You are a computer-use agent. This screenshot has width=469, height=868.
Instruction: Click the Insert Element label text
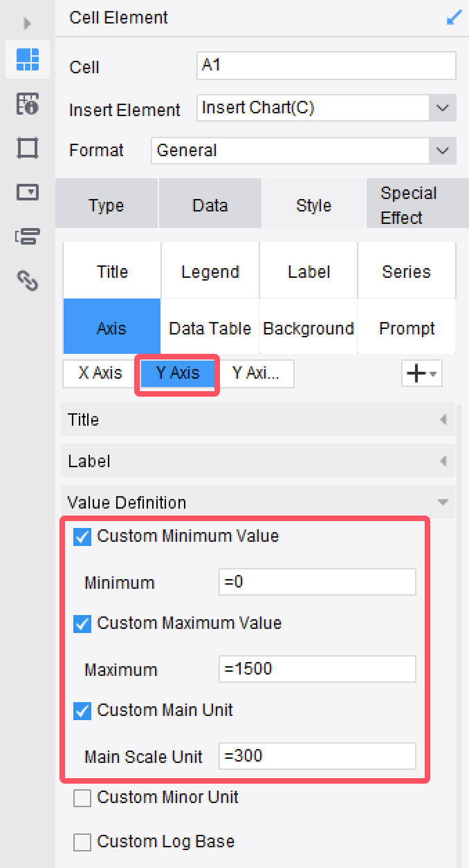pyautogui.click(x=125, y=110)
